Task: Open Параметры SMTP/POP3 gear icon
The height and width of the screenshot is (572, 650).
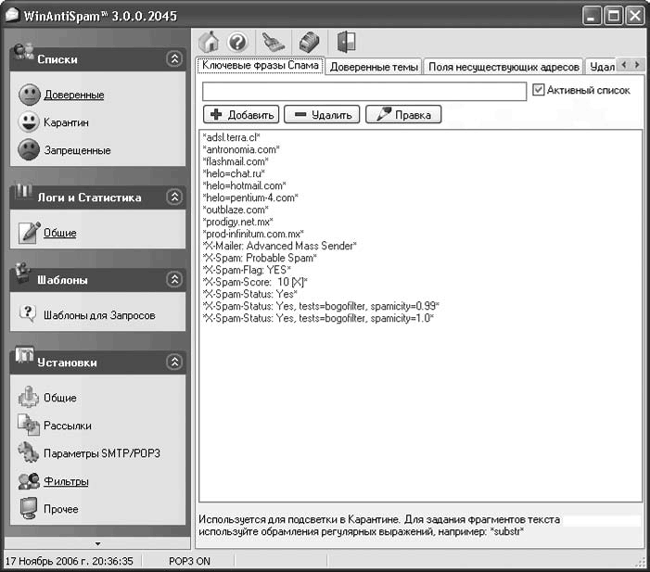Action: click(29, 453)
